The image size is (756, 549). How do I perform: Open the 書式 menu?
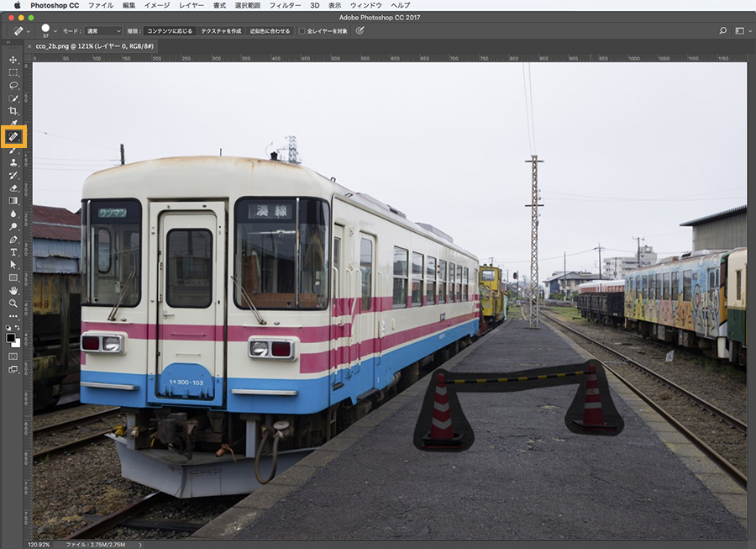[219, 5]
